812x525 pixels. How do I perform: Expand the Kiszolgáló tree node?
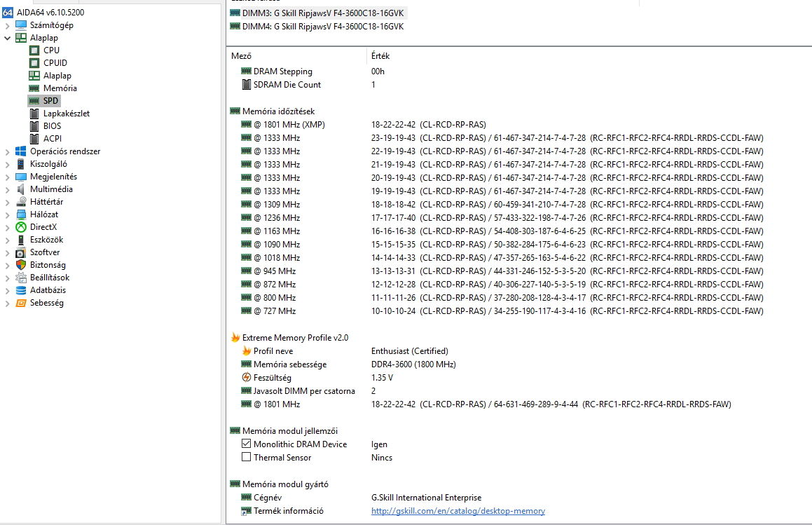7,164
